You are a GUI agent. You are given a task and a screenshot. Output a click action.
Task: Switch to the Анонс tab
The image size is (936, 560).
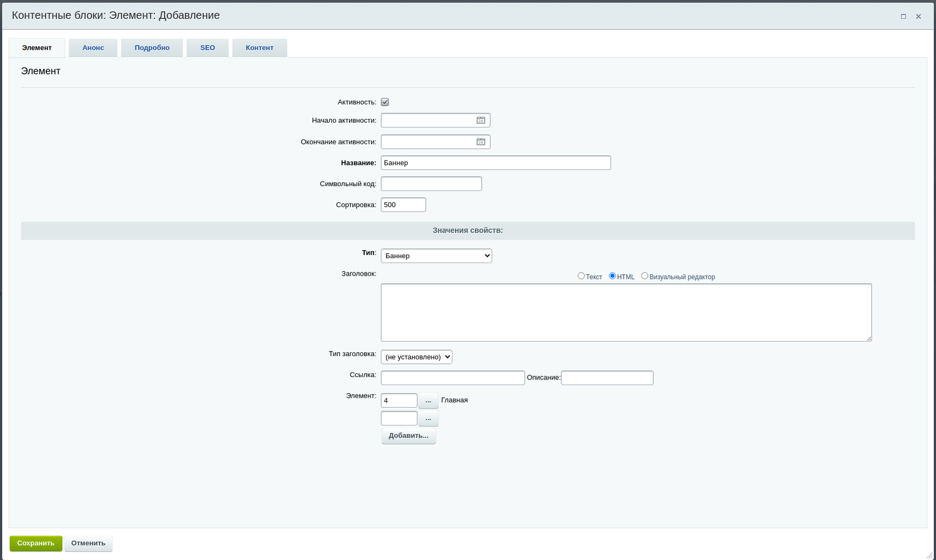tap(93, 48)
